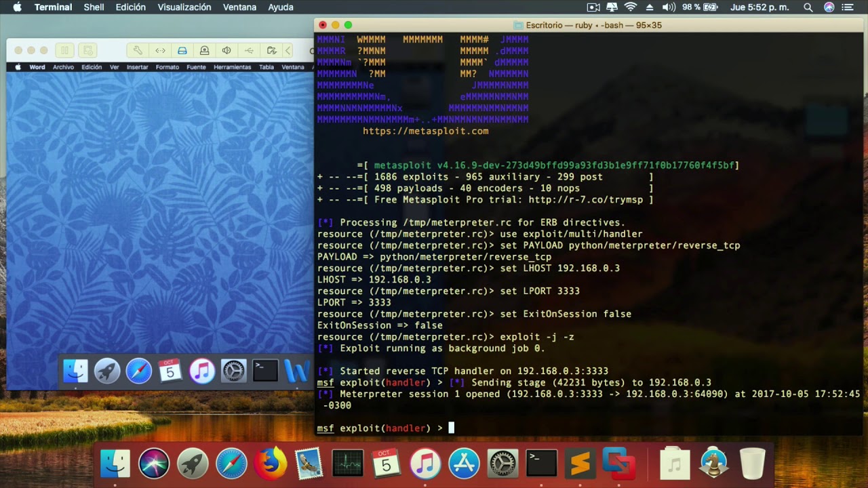
Task: Open Edición menu in guest Word
Action: tap(92, 67)
